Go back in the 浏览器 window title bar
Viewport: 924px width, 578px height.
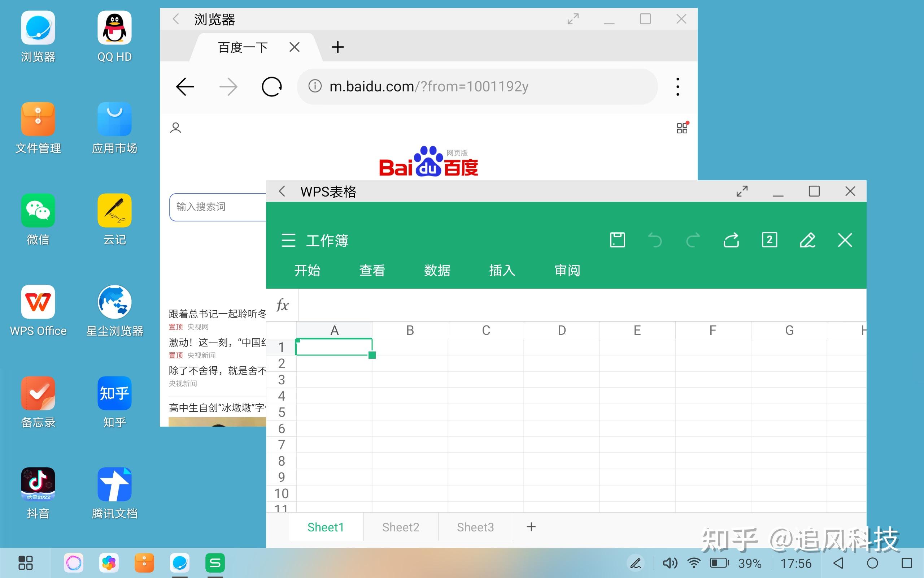click(176, 19)
